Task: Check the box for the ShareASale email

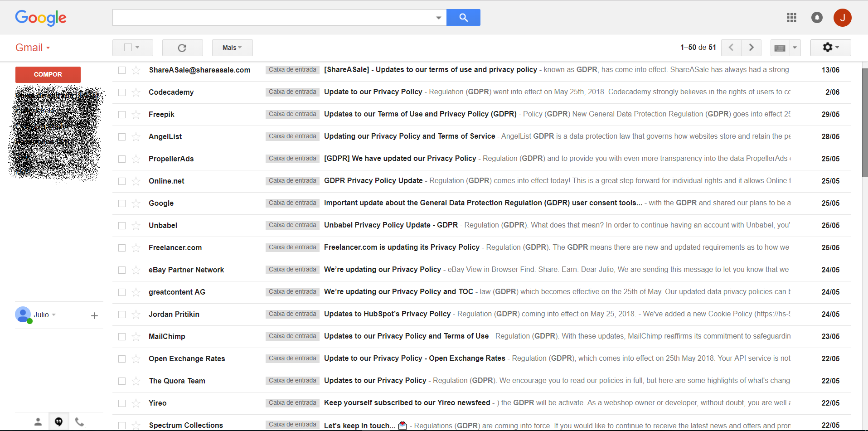Action: click(x=122, y=70)
